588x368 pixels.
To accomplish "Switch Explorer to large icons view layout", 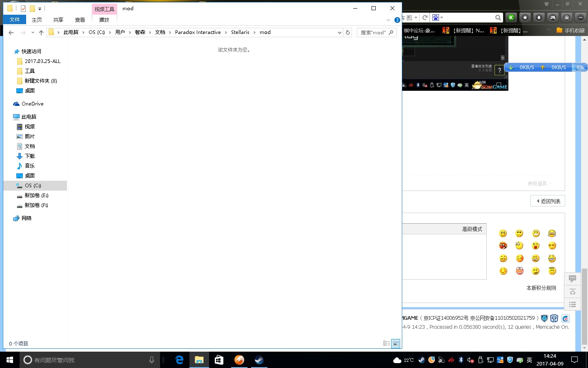I will pos(396,343).
